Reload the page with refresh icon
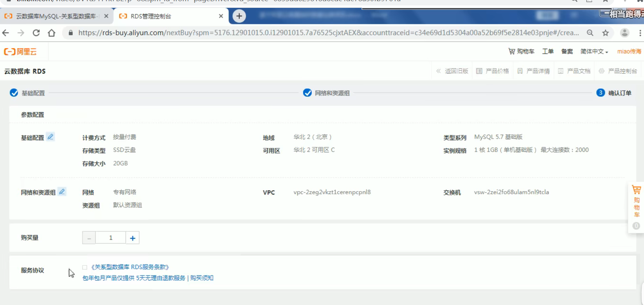644x305 pixels. pos(36,33)
